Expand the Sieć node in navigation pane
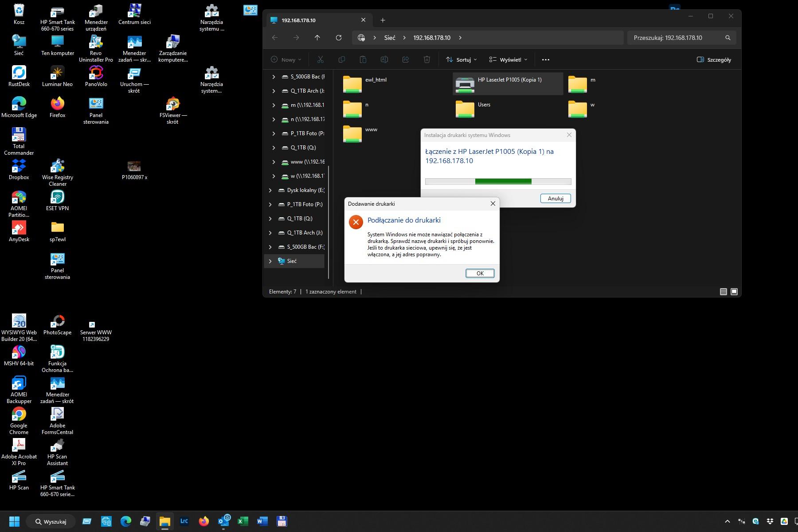The width and height of the screenshot is (798, 532). click(270, 261)
